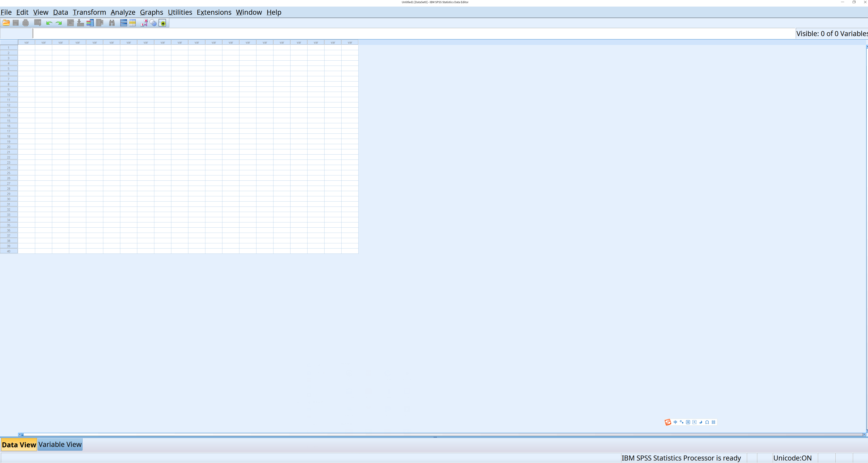This screenshot has width=868, height=463.
Task: Toggle the Value Labels icon
Action: click(144, 22)
